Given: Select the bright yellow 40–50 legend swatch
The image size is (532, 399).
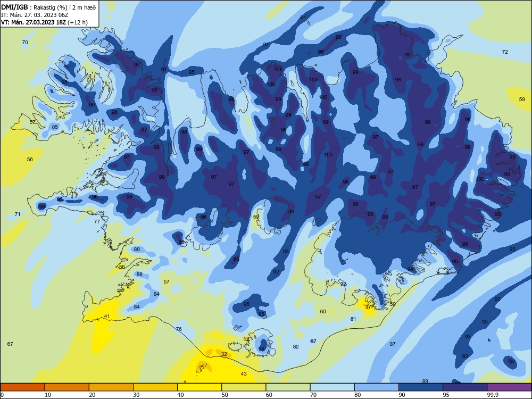Looking at the screenshot, I should [199, 387].
